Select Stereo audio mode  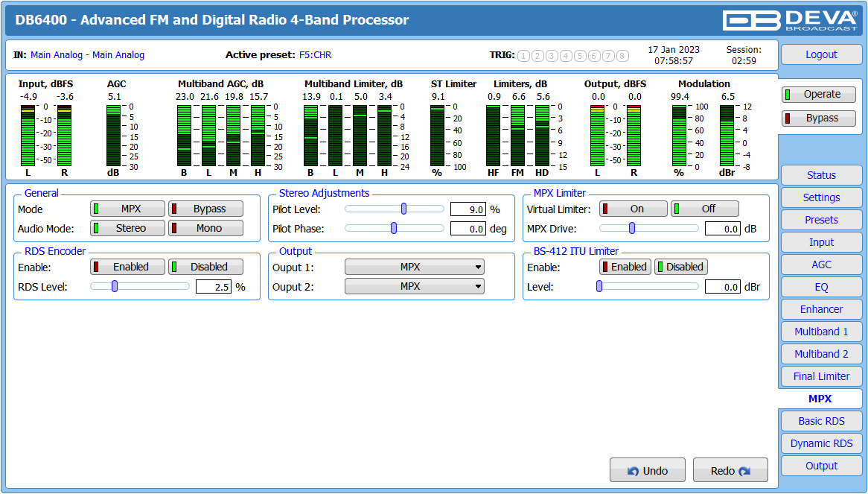coord(128,228)
